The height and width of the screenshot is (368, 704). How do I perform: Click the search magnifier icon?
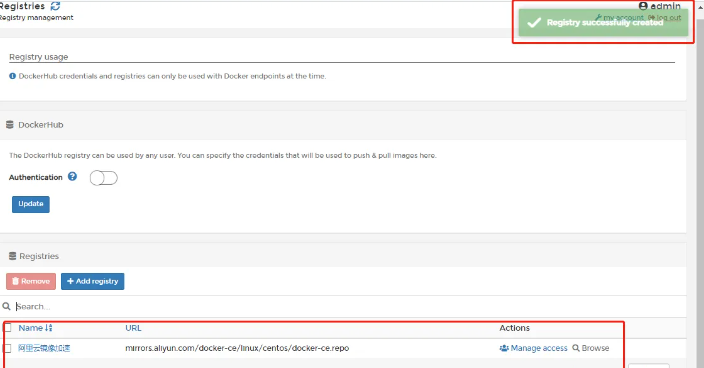pyautogui.click(x=6, y=307)
